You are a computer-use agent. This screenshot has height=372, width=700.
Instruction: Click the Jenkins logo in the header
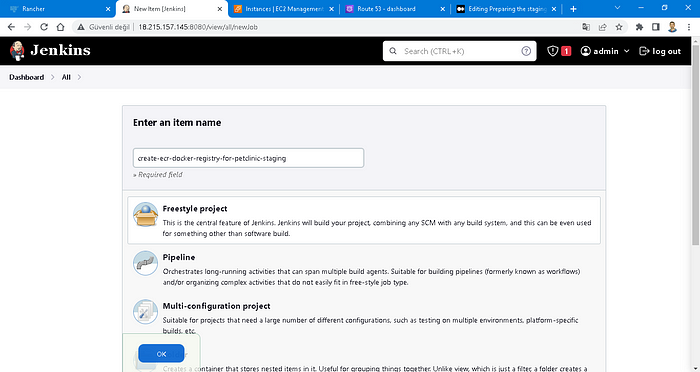click(x=50, y=50)
